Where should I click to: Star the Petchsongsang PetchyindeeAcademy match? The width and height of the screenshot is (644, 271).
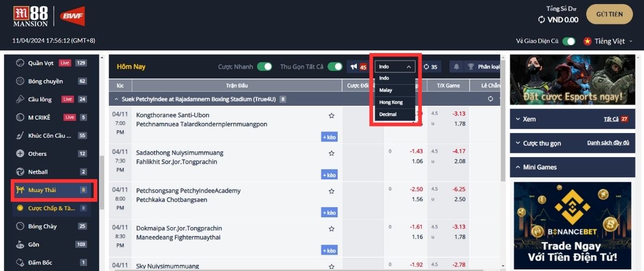pyautogui.click(x=332, y=191)
